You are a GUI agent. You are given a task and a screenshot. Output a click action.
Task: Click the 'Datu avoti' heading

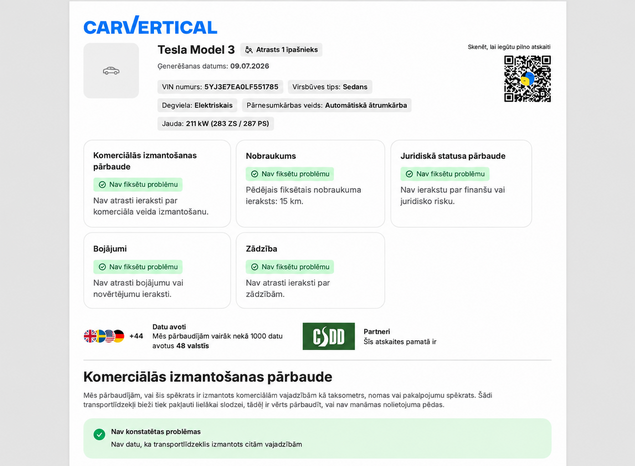[169, 327]
